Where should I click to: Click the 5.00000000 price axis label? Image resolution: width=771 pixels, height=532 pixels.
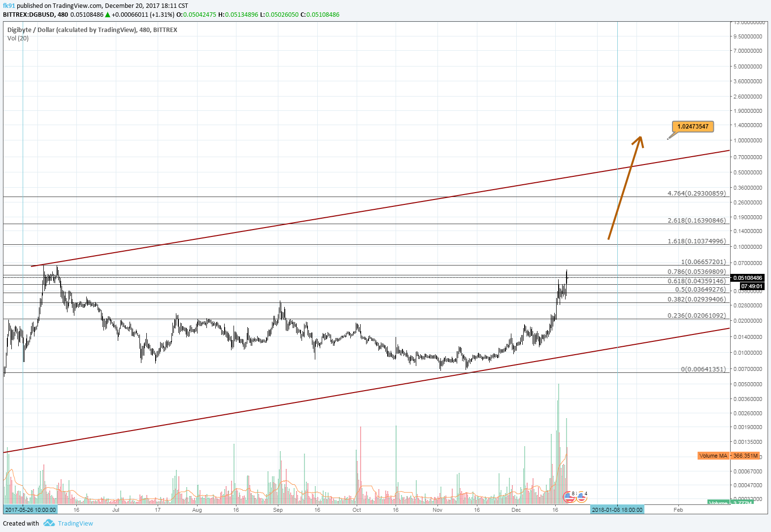click(748, 66)
